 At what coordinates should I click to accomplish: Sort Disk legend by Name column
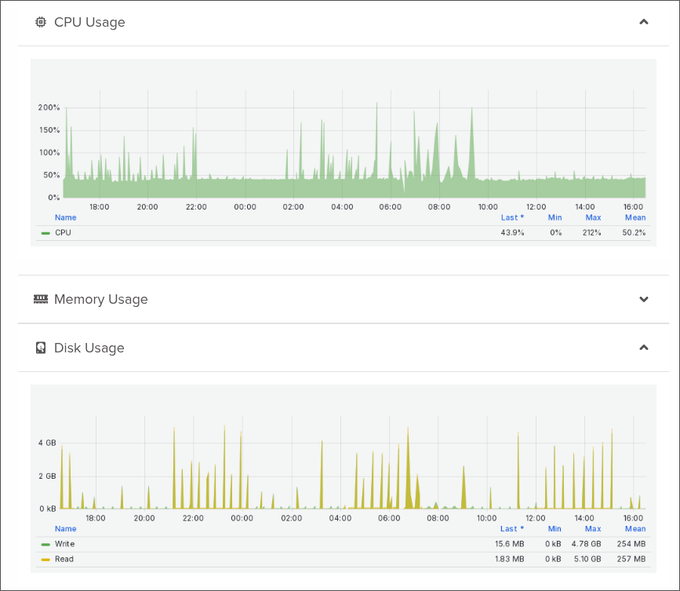click(x=65, y=529)
